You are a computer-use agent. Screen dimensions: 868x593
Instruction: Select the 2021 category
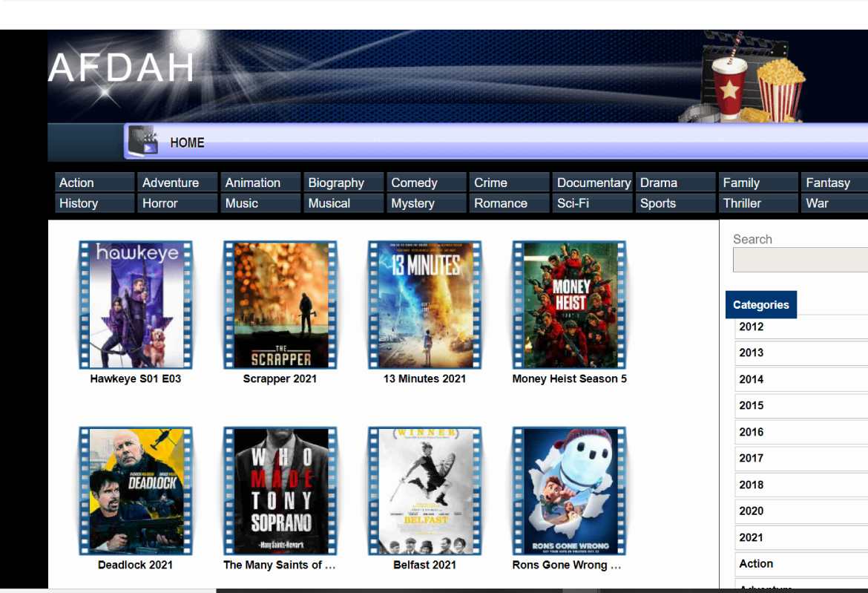801,537
